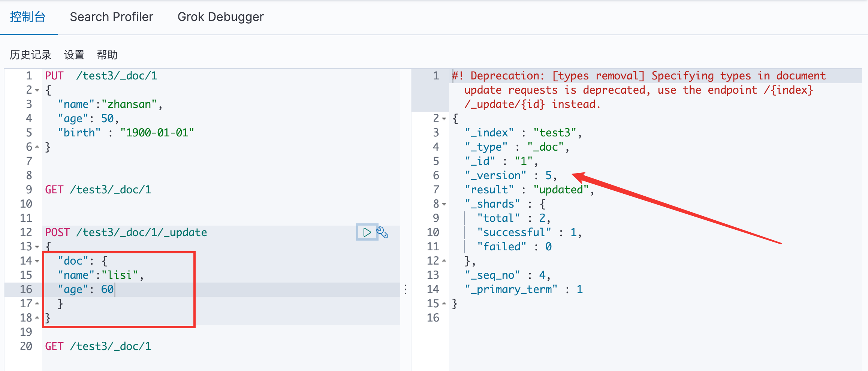Click the GET /test3/_doc/1 request at line 9
This screenshot has height=371, width=868.
tap(98, 190)
